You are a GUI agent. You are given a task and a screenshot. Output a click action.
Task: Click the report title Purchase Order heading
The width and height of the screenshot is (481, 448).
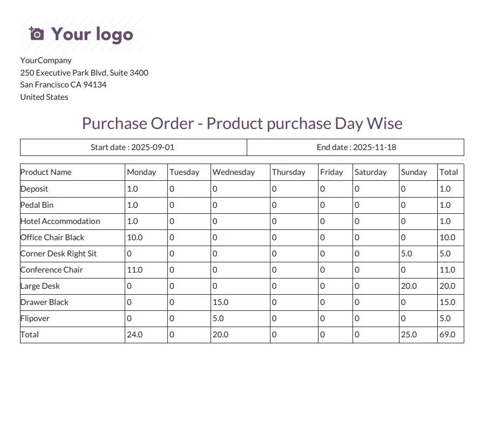(x=242, y=124)
